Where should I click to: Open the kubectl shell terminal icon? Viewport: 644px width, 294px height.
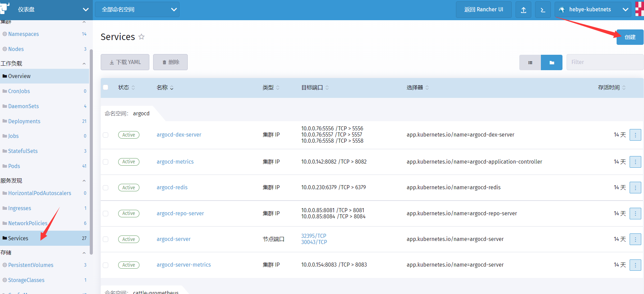(x=543, y=10)
